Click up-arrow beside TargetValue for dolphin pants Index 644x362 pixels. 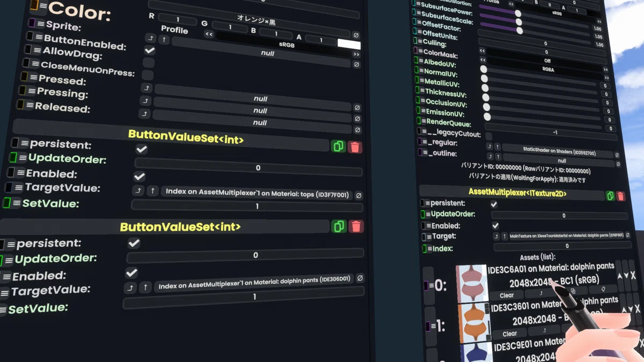(x=145, y=288)
